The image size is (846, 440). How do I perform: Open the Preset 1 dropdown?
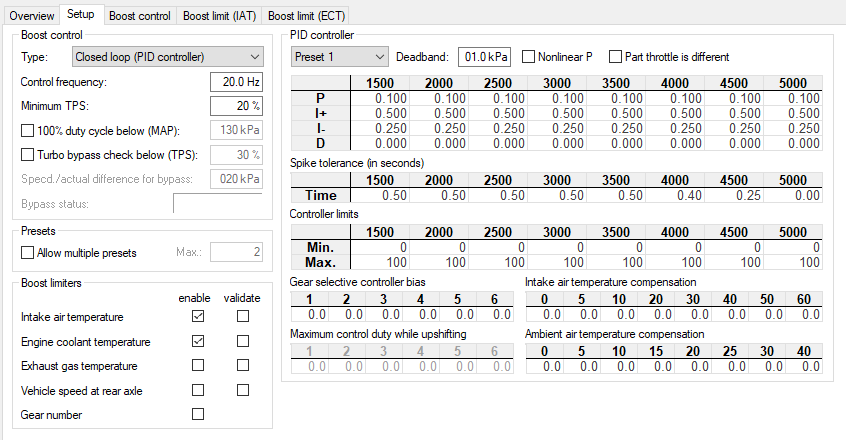click(x=339, y=57)
